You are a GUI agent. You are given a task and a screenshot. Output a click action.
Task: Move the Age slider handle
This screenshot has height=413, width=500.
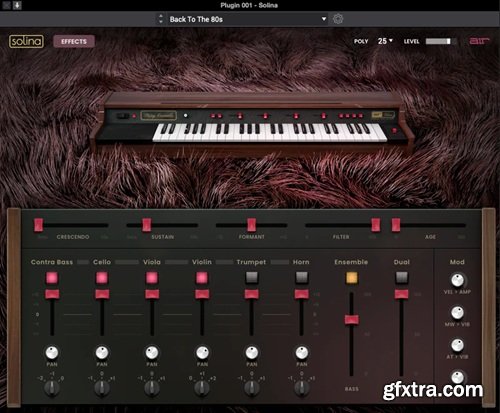[396, 225]
